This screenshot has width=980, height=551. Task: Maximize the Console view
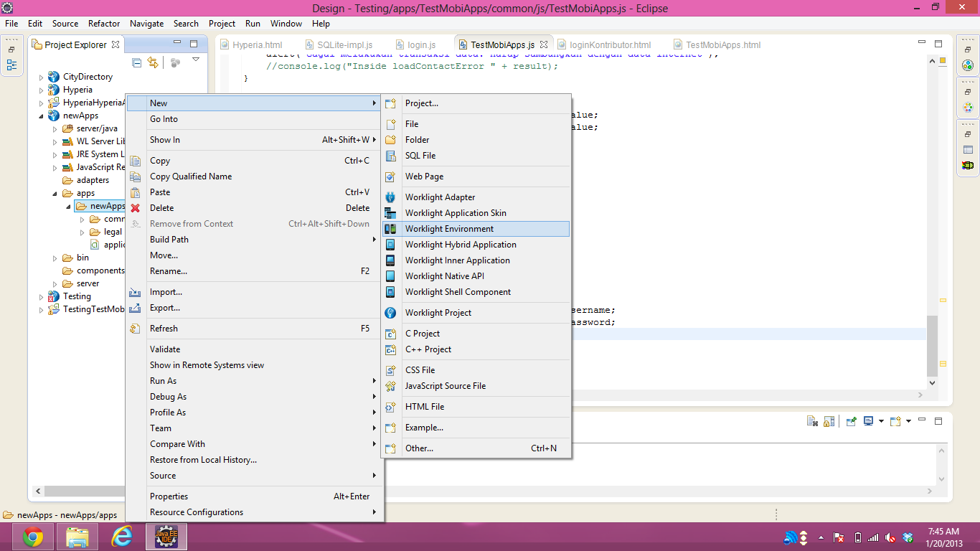pyautogui.click(x=938, y=421)
